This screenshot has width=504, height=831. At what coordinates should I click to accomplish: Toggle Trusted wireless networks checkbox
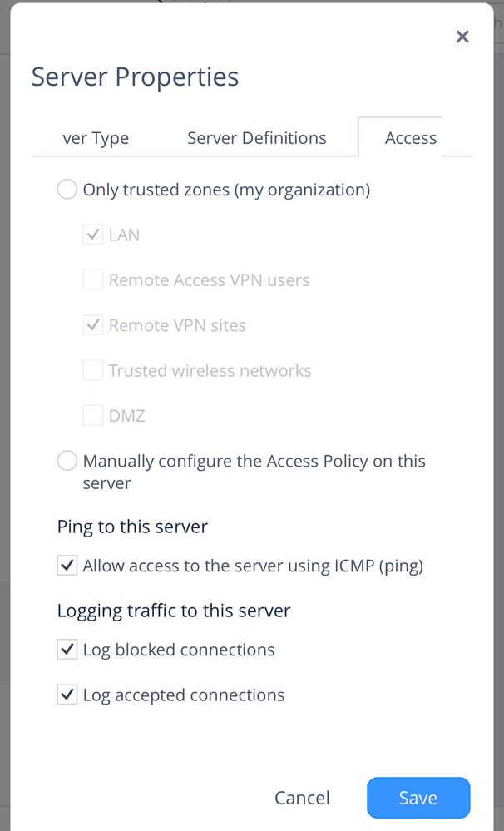[x=93, y=370]
